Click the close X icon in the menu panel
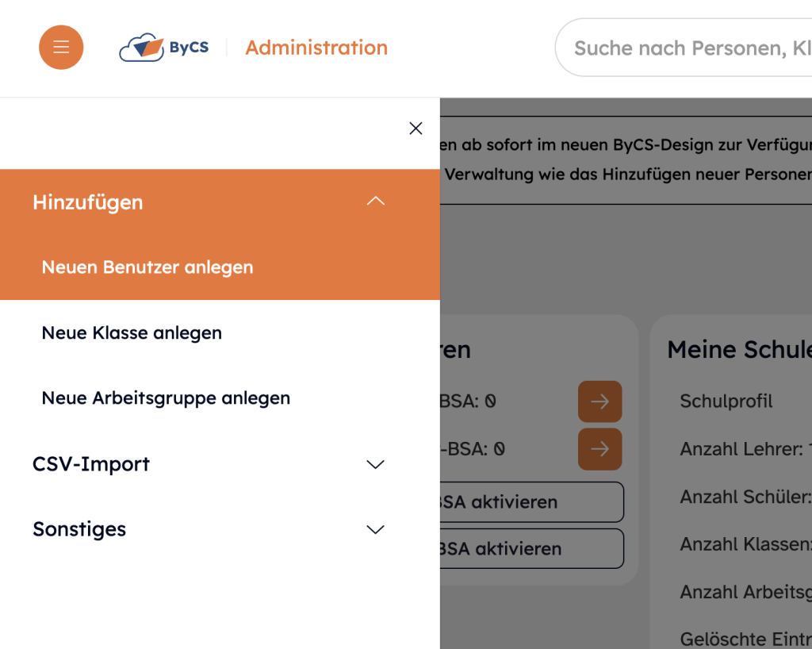The width and height of the screenshot is (812, 649). coord(416,128)
